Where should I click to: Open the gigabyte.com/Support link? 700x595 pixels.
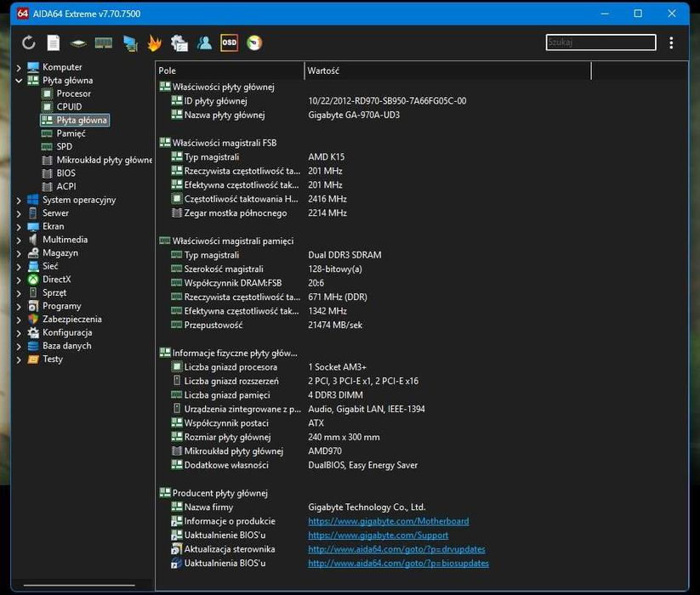378,535
